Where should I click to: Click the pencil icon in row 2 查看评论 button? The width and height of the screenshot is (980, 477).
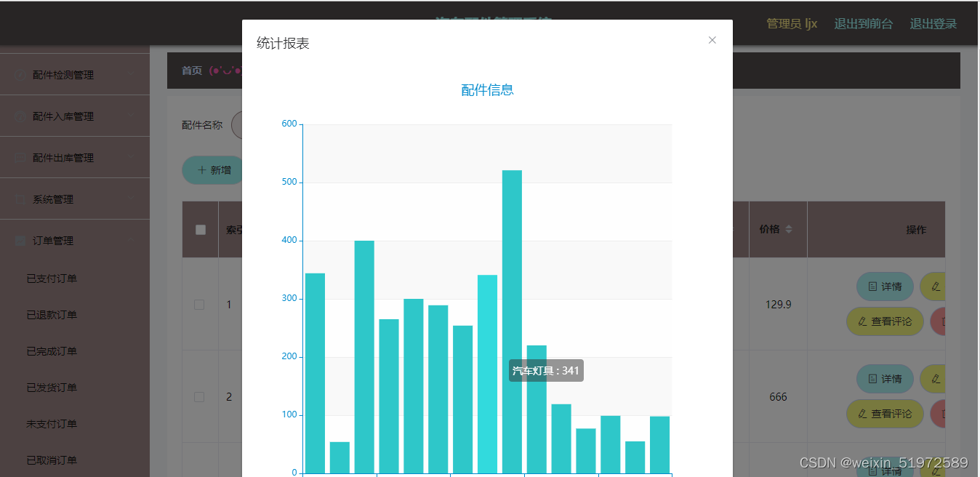coord(862,414)
